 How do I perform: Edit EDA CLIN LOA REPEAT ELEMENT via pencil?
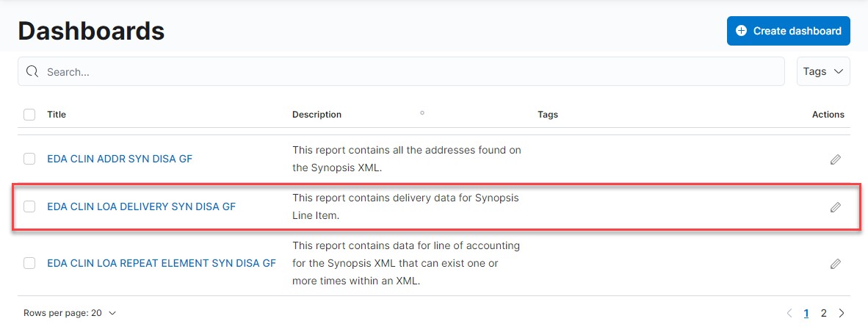tap(836, 264)
